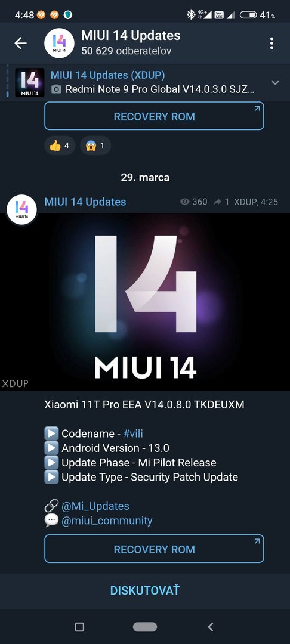The width and height of the screenshot is (290, 644).
Task: Tap the pinned message MIUI 14 thumbnail
Action: coord(30,82)
